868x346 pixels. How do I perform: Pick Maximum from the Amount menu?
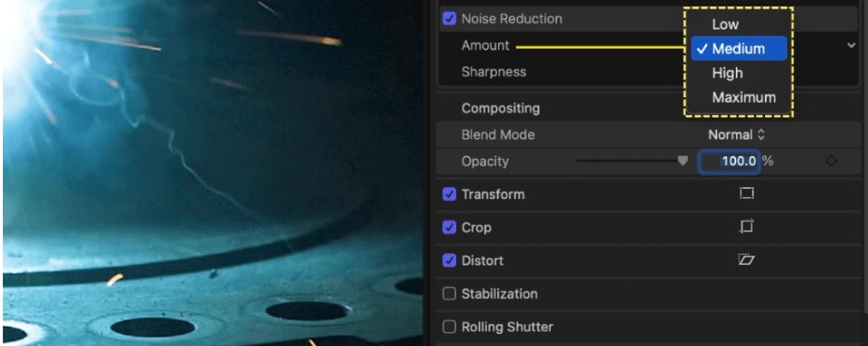click(x=739, y=97)
